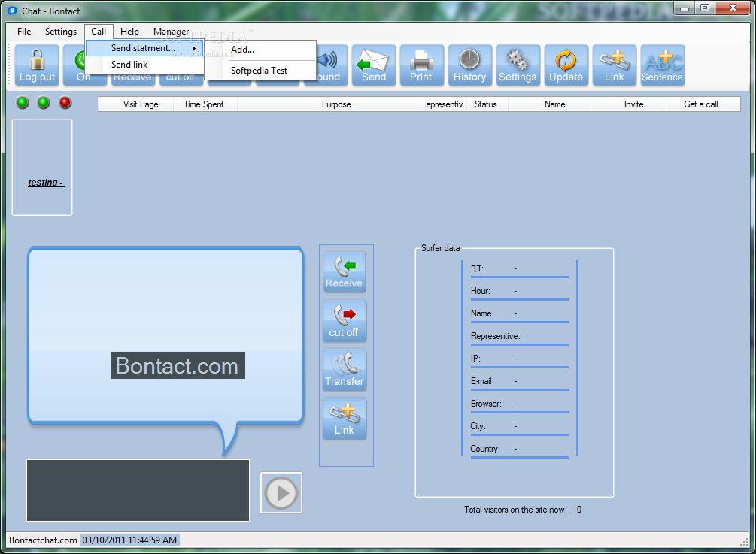This screenshot has width=756, height=554.
Task: Click the Link icon in center call panel
Action: click(345, 419)
